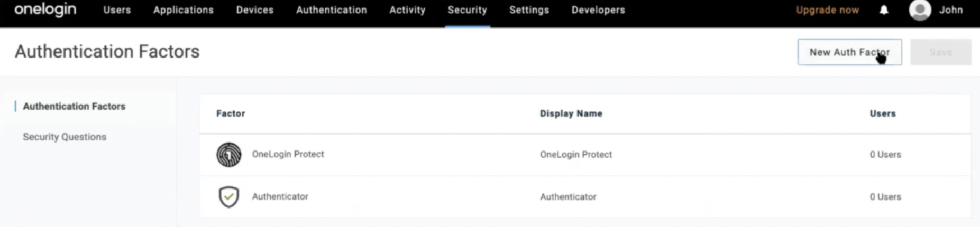Select Authentication Factors in the sidebar

tap(74, 106)
